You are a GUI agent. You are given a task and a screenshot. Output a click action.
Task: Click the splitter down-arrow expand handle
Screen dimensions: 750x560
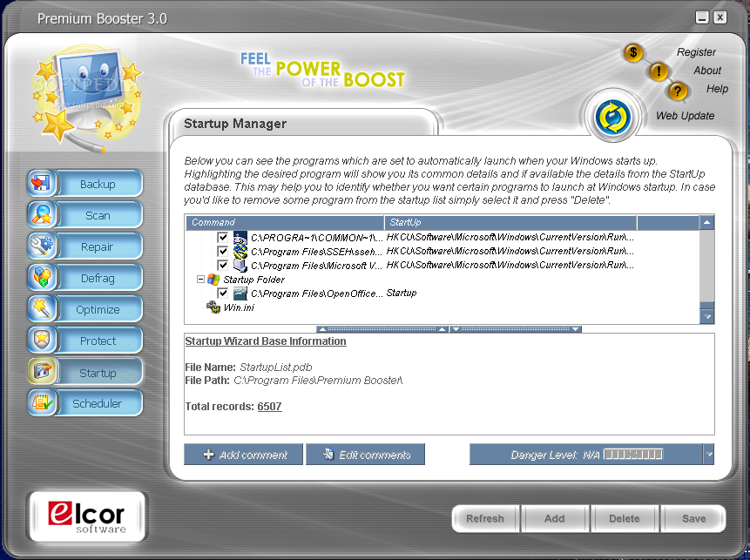click(x=516, y=329)
